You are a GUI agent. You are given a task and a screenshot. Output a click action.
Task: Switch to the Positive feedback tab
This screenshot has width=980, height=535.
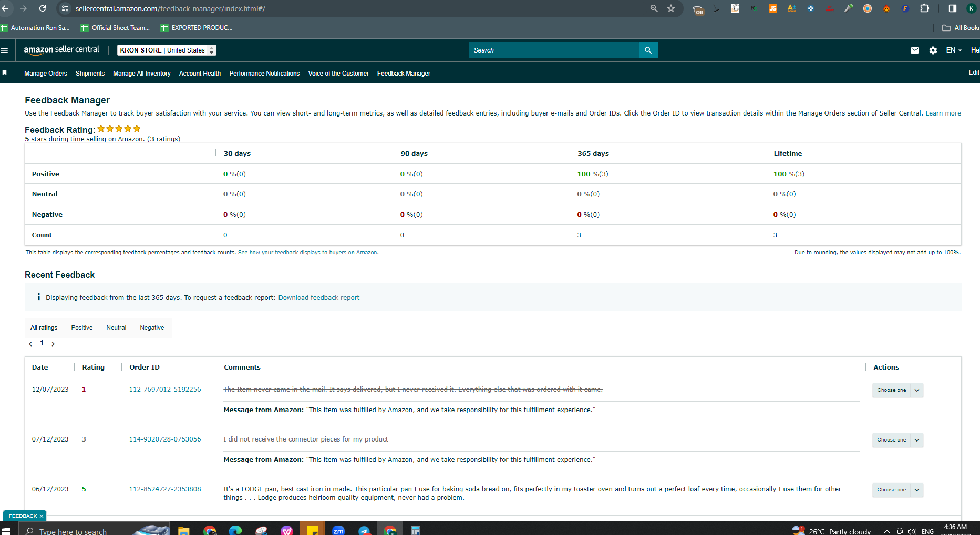tap(82, 328)
